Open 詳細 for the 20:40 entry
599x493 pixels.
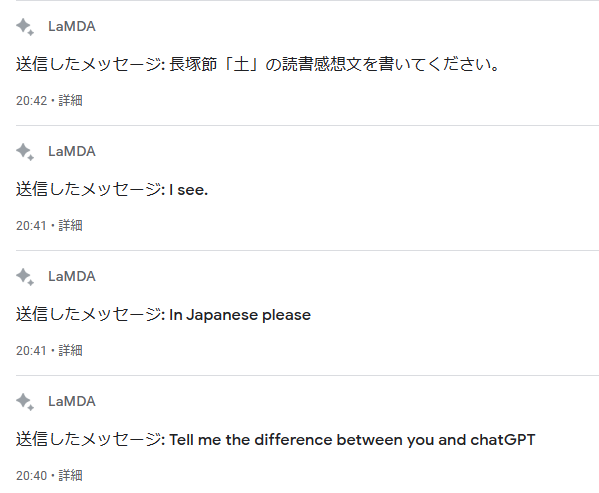tap(70, 475)
